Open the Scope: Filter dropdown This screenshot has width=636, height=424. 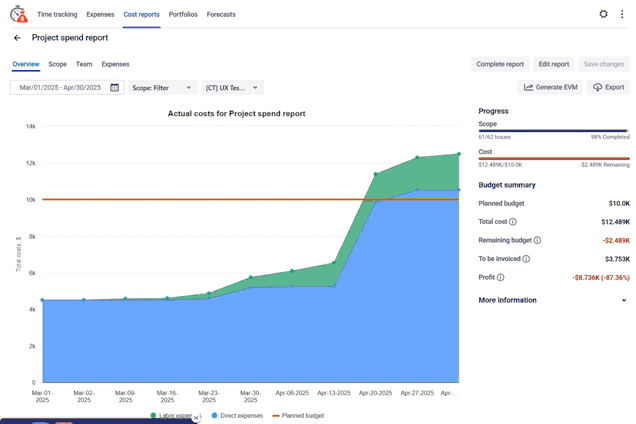coord(162,88)
